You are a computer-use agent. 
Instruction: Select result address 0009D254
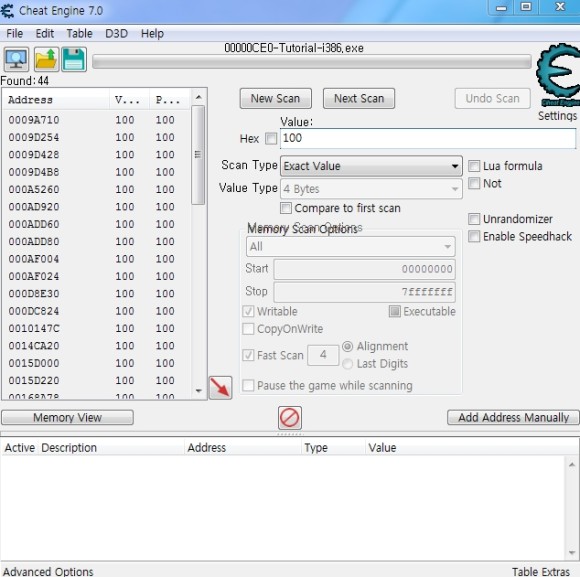click(x=34, y=138)
